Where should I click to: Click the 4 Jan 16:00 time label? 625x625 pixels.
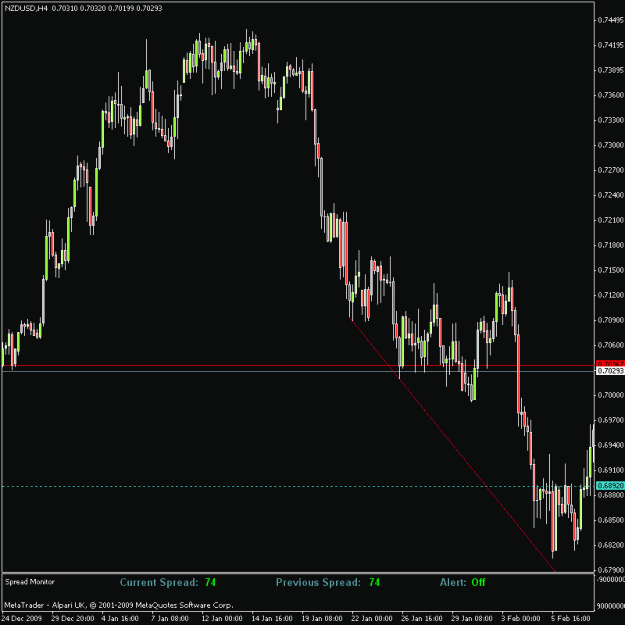coord(120,619)
